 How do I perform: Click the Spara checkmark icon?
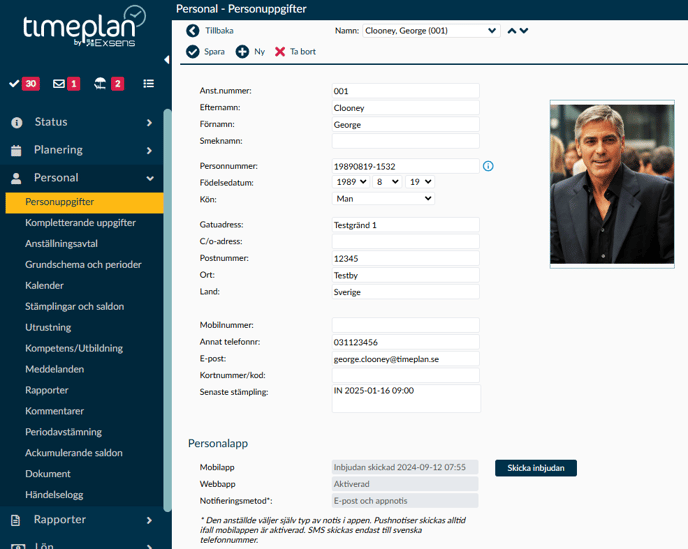193,51
